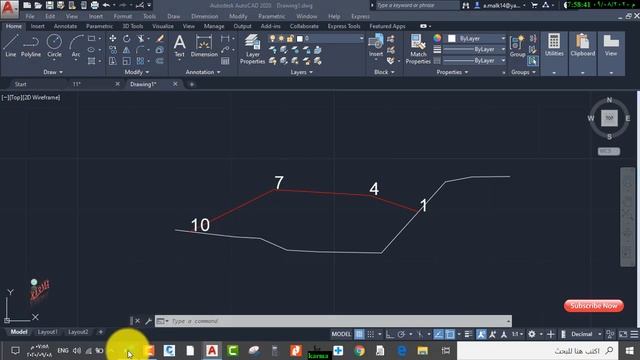The image size is (640, 360).
Task: Click the Plot printer icon in quick access toolbar
Action: [94, 5]
